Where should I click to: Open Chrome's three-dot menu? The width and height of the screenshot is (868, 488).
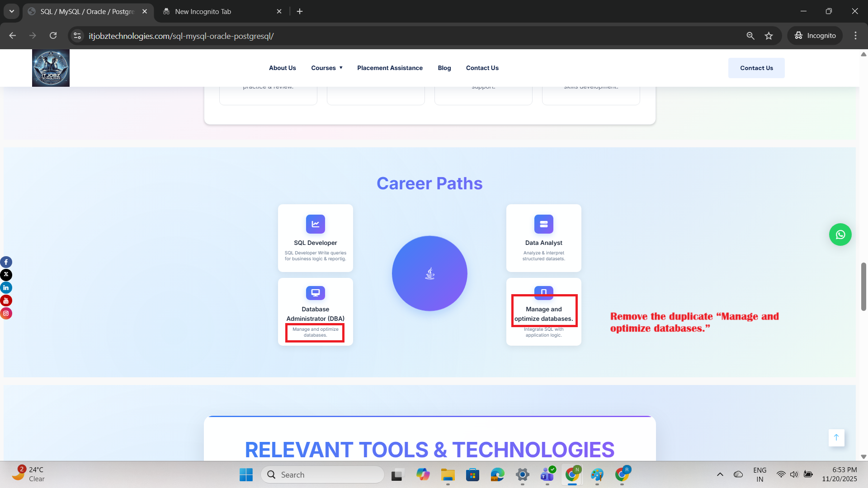click(855, 36)
